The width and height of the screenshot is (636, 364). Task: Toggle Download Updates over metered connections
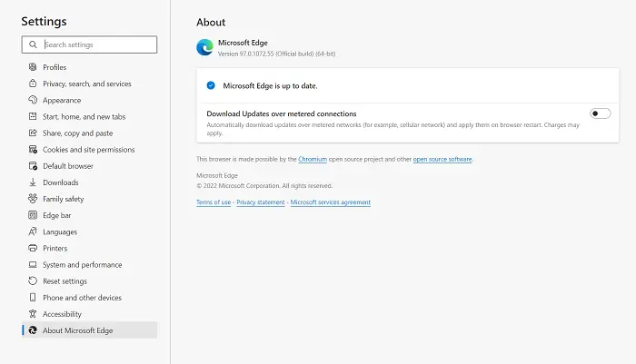click(601, 113)
